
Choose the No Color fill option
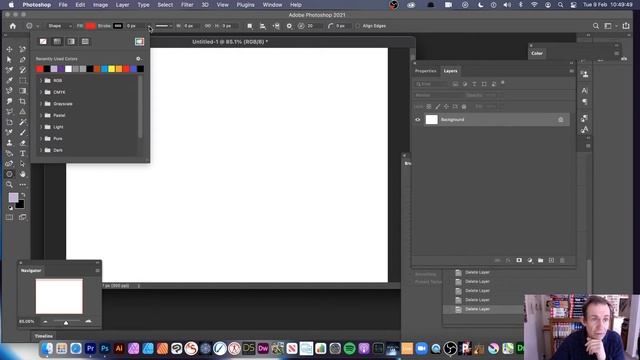(43, 41)
